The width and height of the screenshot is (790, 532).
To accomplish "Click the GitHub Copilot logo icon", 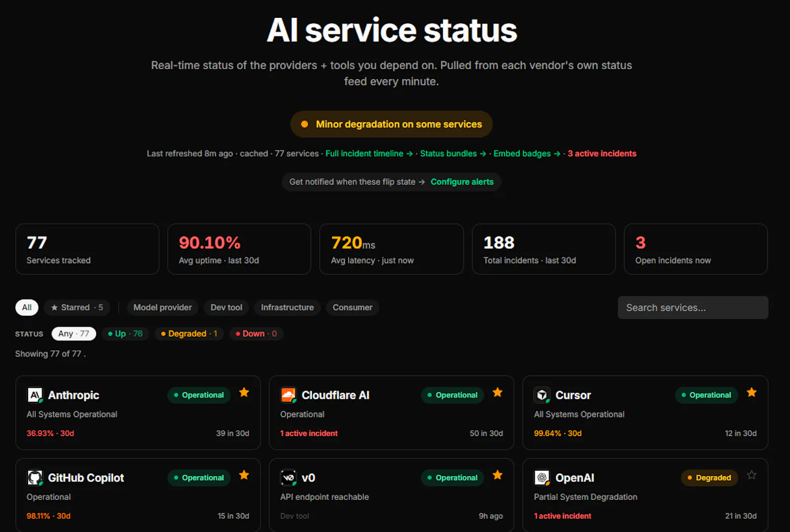I will [x=35, y=478].
